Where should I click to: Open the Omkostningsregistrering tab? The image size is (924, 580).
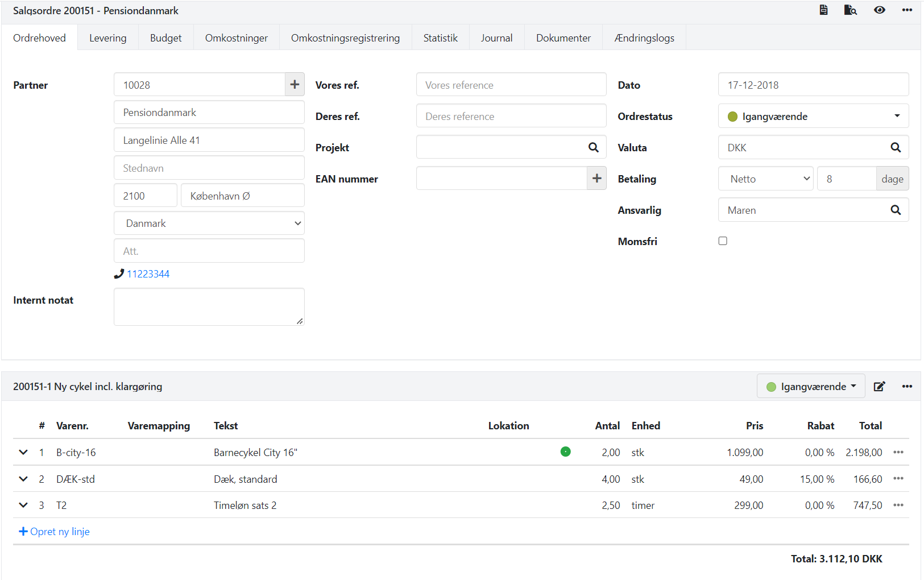(x=345, y=38)
